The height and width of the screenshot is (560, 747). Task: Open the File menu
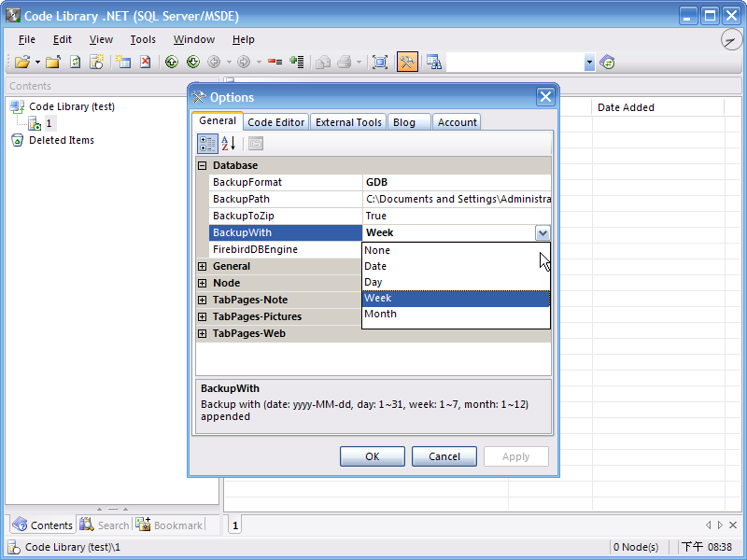[27, 39]
